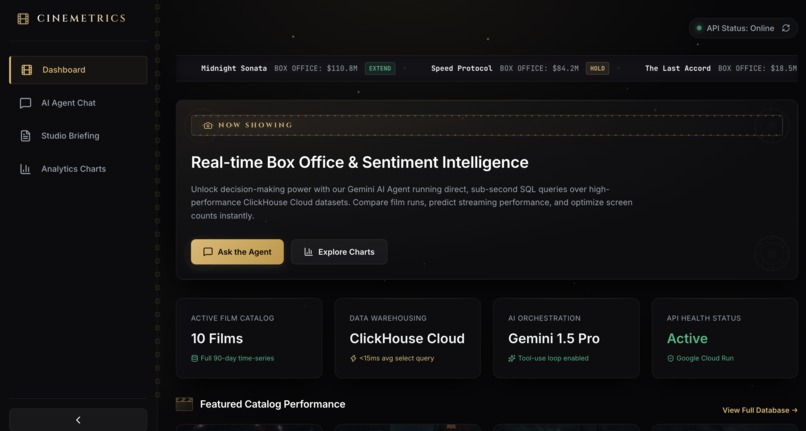Click the Cinemetrics film-strip logo icon

click(23, 19)
